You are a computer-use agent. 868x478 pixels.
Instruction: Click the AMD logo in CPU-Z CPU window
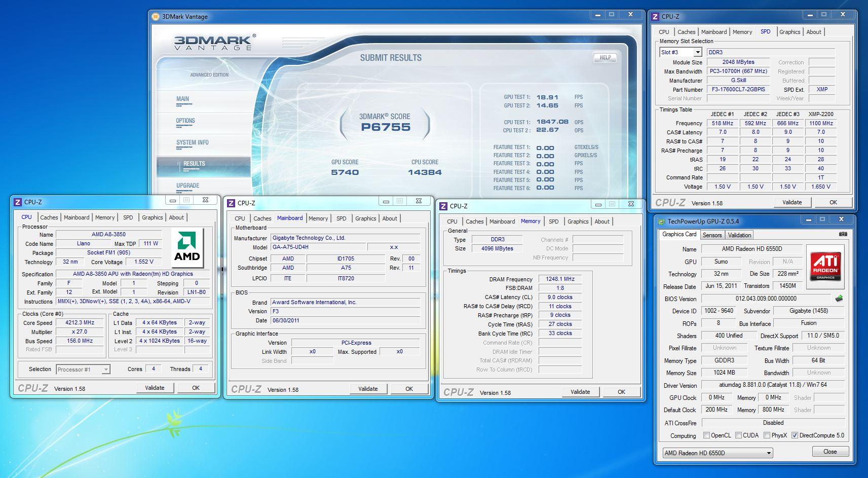point(187,248)
